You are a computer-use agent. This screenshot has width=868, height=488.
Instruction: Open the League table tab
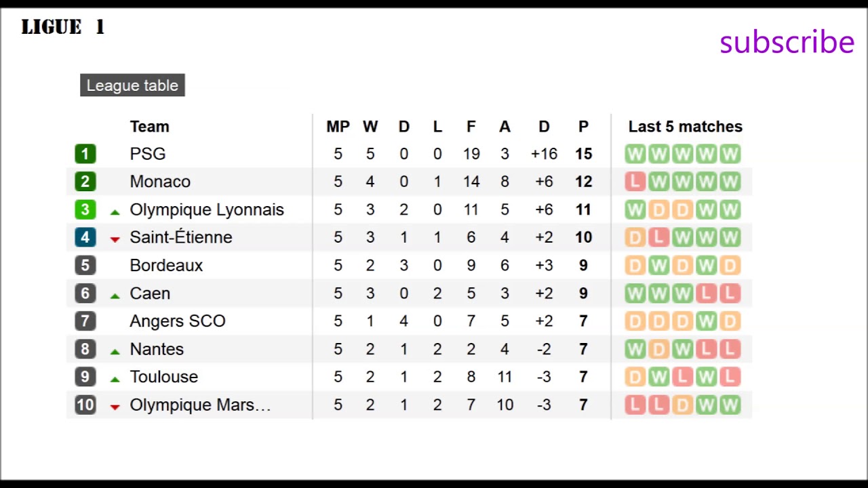tap(132, 85)
